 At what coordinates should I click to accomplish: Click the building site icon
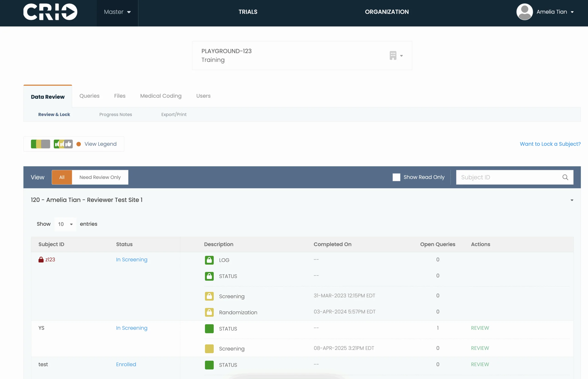click(393, 56)
